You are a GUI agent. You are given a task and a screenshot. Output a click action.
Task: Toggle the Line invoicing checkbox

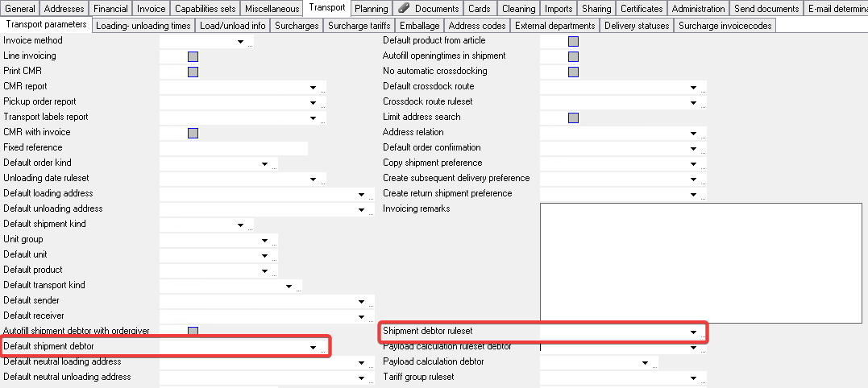pyautogui.click(x=193, y=56)
